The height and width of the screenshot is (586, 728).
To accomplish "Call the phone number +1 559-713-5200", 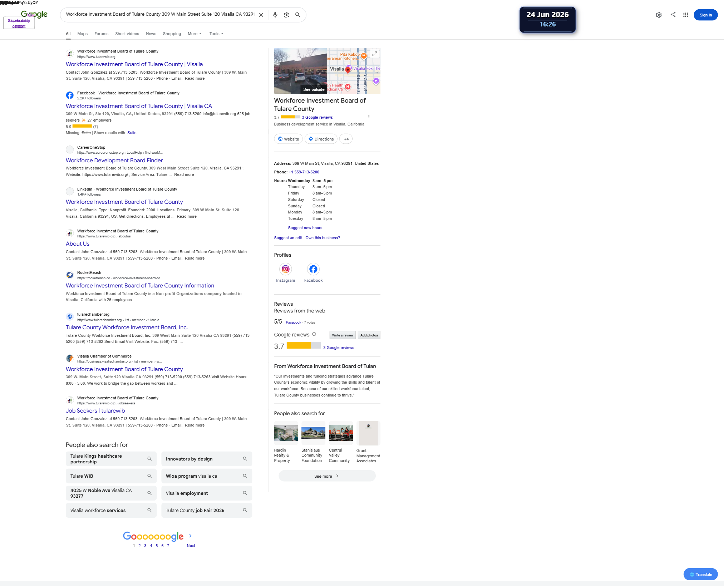I will [304, 172].
